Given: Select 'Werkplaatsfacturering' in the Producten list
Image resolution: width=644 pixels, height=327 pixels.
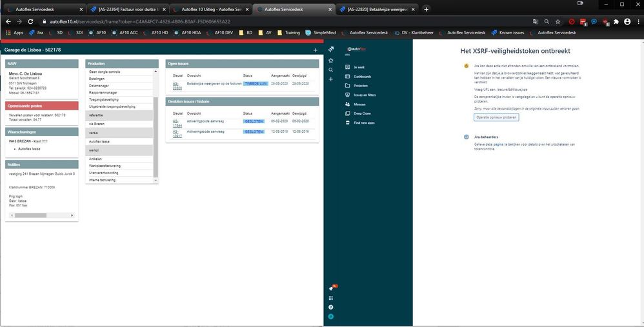Looking at the screenshot, I should click(x=119, y=166).
